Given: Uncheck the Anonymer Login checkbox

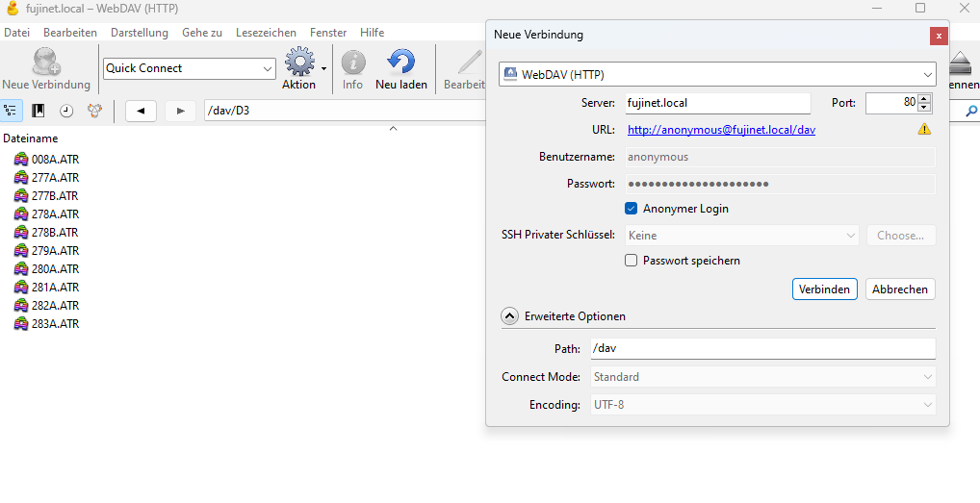Looking at the screenshot, I should click(x=632, y=209).
